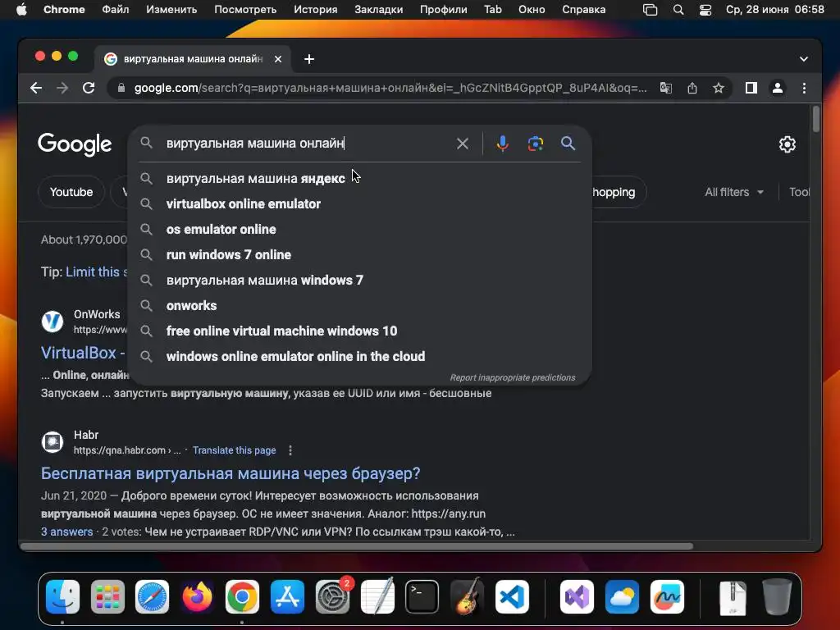Go back with the browser back arrow
This screenshot has height=630, width=840.
click(x=36, y=88)
